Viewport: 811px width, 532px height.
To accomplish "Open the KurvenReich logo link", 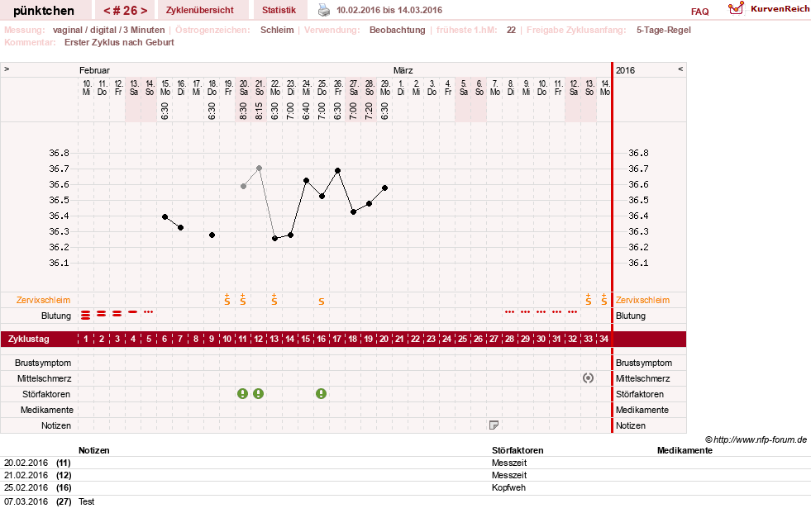I will pos(769,9).
